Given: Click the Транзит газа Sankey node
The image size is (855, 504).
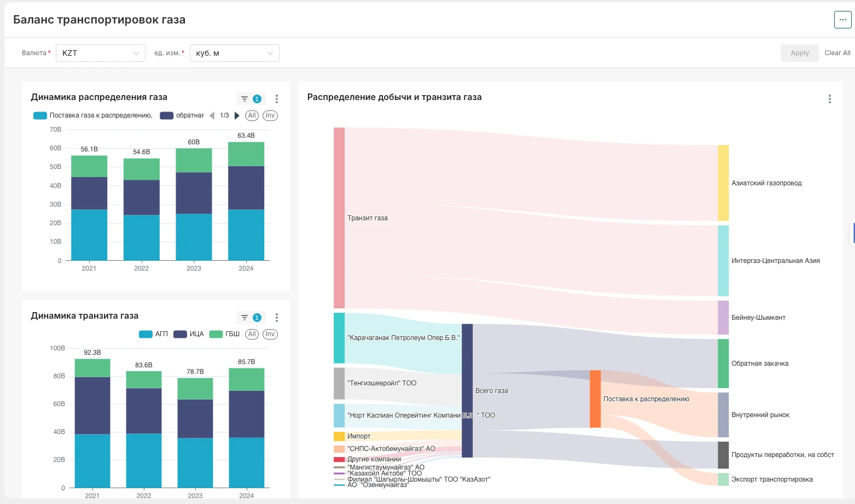Looking at the screenshot, I should pyautogui.click(x=339, y=218).
